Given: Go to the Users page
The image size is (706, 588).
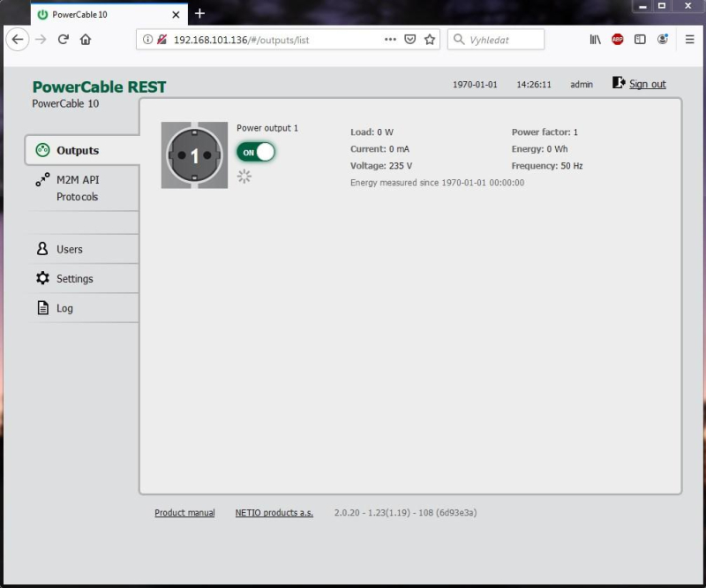Looking at the screenshot, I should tap(69, 250).
